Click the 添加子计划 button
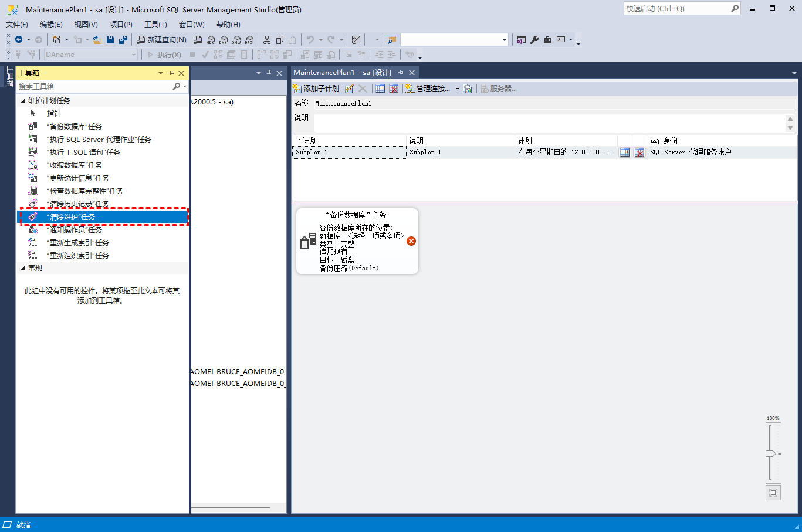The height and width of the screenshot is (532, 802). click(316, 89)
